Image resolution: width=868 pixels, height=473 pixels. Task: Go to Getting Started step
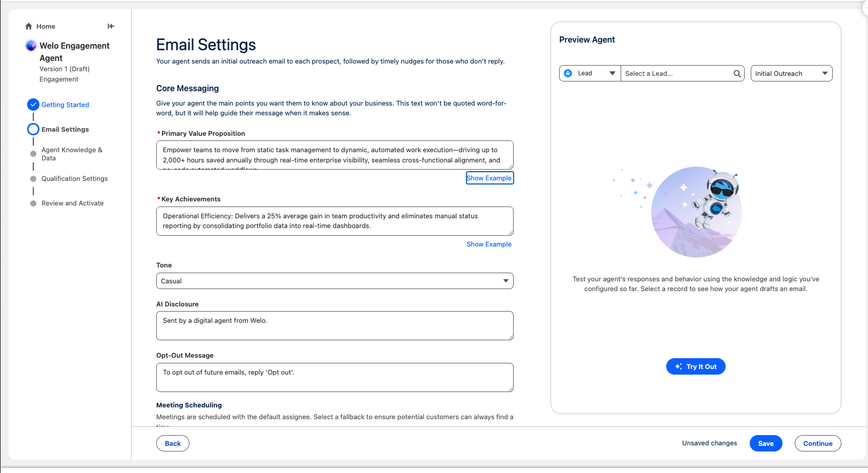[x=65, y=105]
